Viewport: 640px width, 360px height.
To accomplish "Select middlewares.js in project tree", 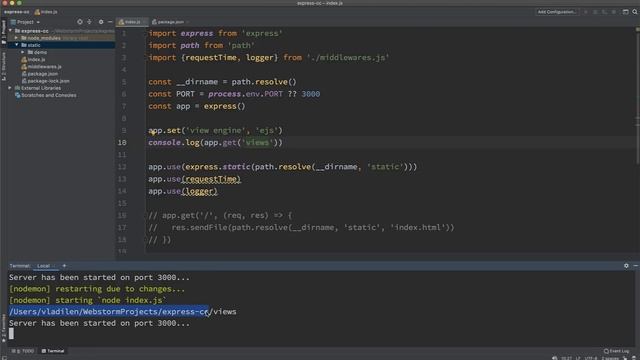I will pos(41,67).
